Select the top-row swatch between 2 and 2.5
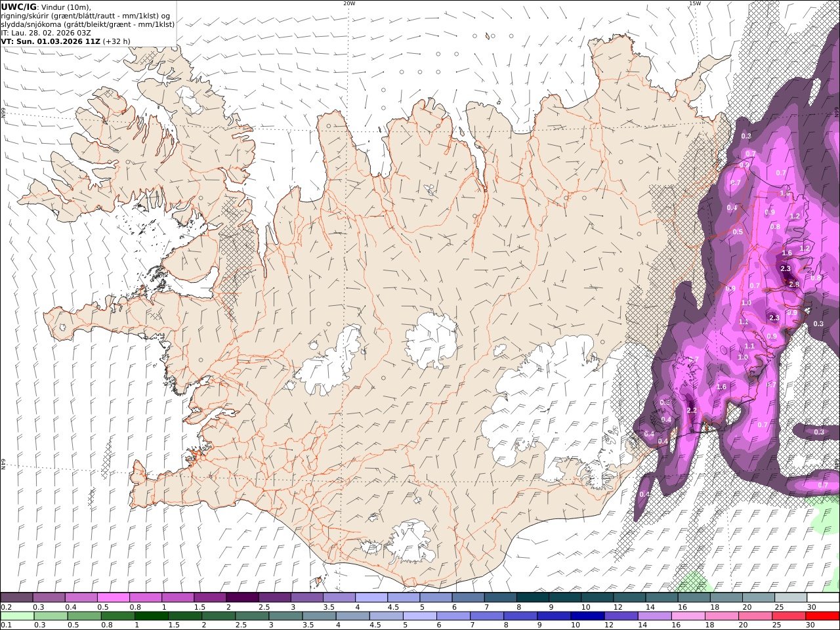840x630 pixels. (x=242, y=598)
